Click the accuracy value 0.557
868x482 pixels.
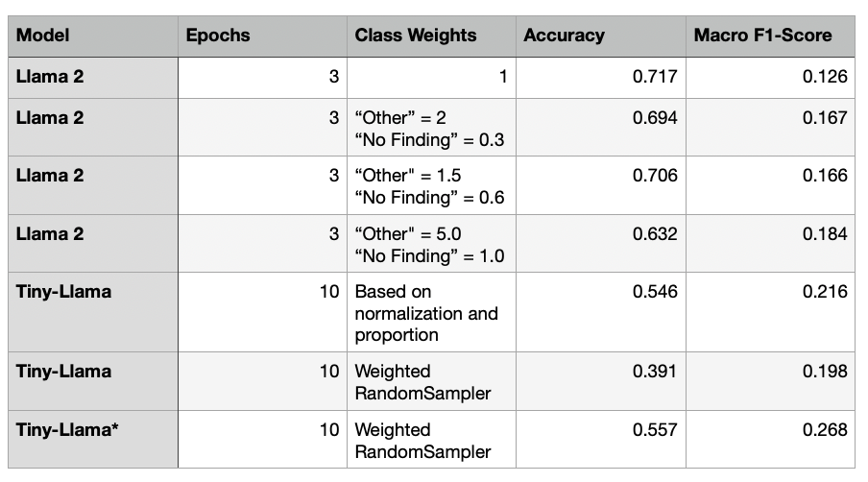(x=655, y=430)
